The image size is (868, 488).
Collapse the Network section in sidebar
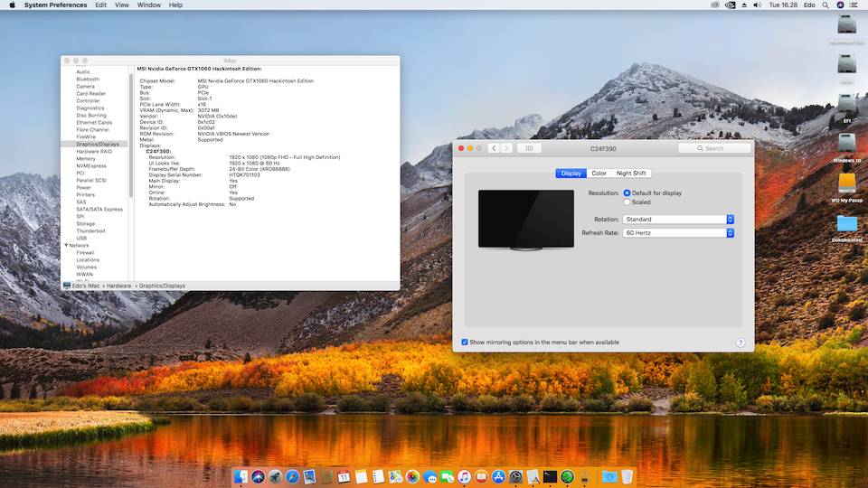click(x=66, y=246)
